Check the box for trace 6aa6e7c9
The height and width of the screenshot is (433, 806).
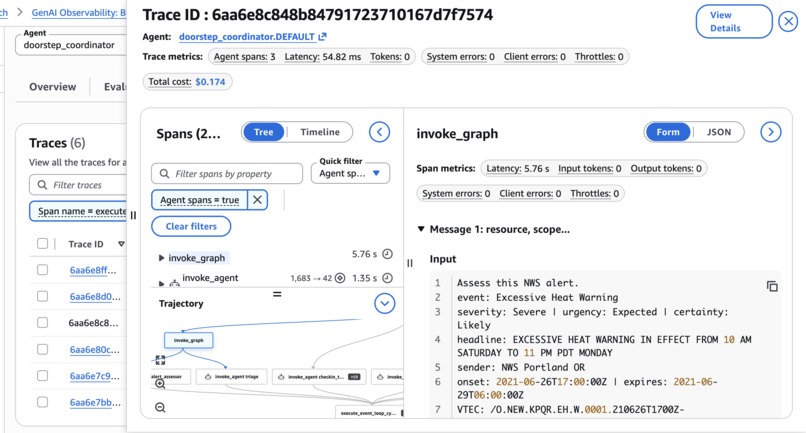tap(43, 375)
